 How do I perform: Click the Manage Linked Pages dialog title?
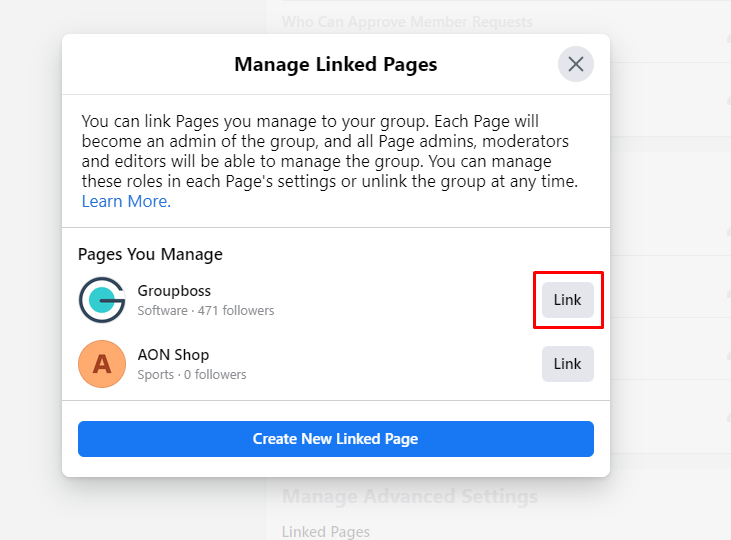335,65
